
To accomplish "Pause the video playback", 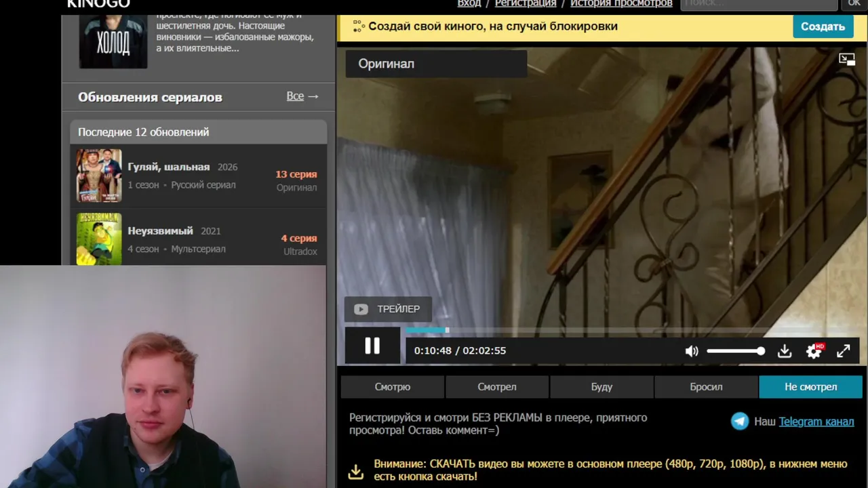I will (372, 346).
